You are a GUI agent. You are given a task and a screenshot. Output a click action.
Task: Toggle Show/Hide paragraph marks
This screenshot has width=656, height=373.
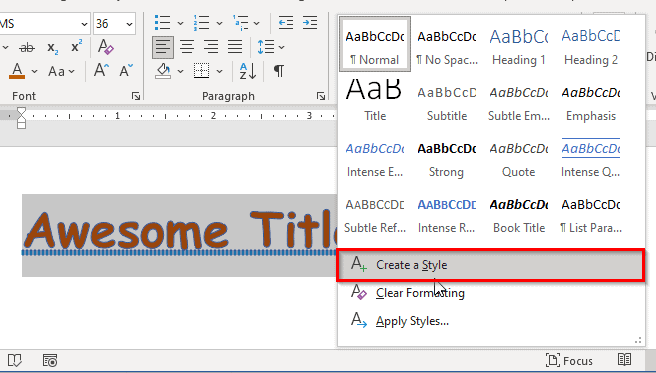click(279, 71)
